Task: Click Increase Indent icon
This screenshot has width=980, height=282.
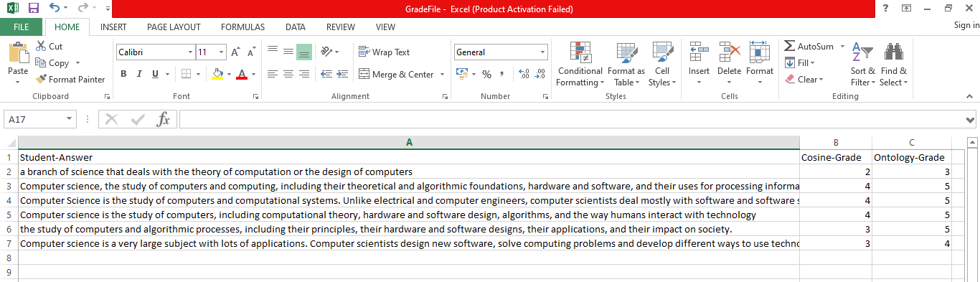Action: coord(343,74)
